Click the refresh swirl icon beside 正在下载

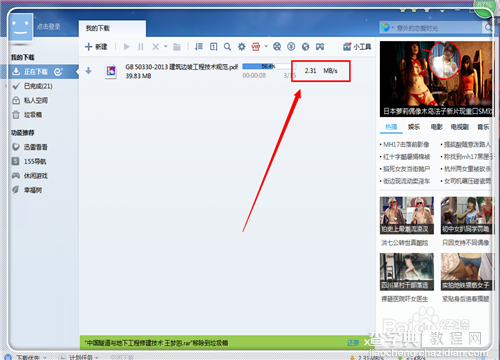point(58,72)
